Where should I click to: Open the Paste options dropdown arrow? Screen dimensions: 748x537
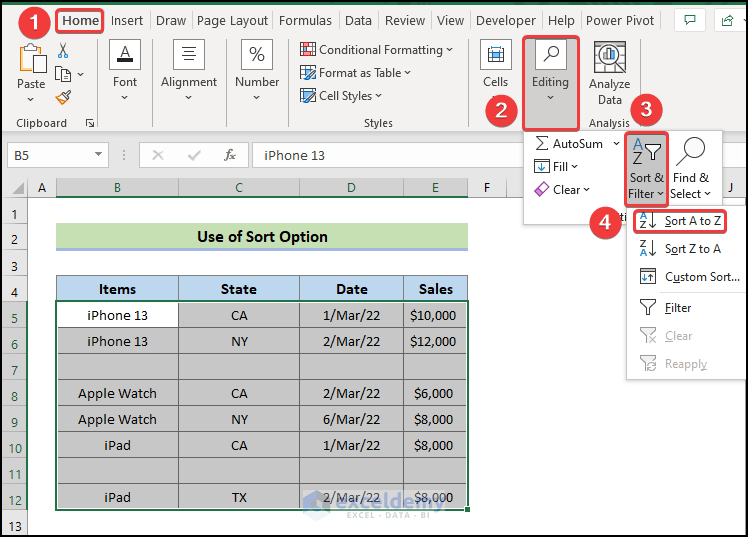pyautogui.click(x=31, y=100)
